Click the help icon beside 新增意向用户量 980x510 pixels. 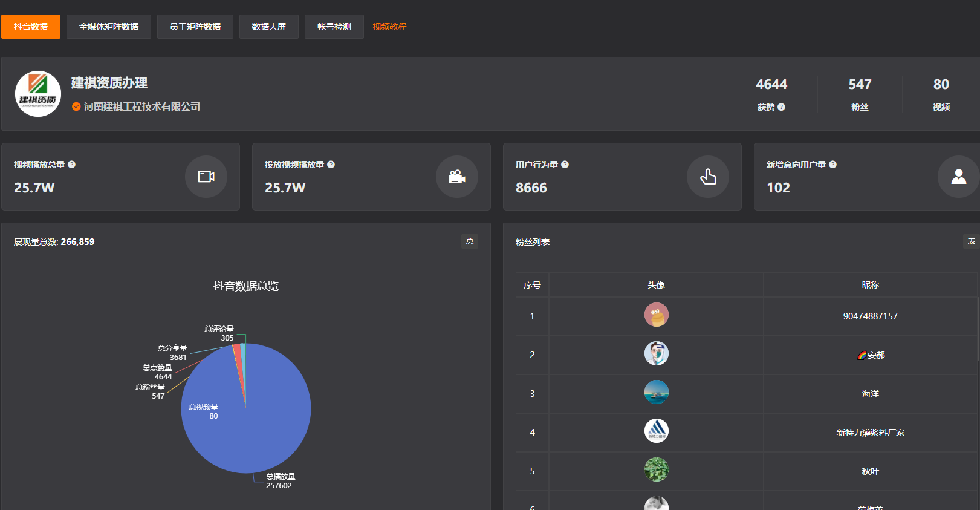click(832, 165)
